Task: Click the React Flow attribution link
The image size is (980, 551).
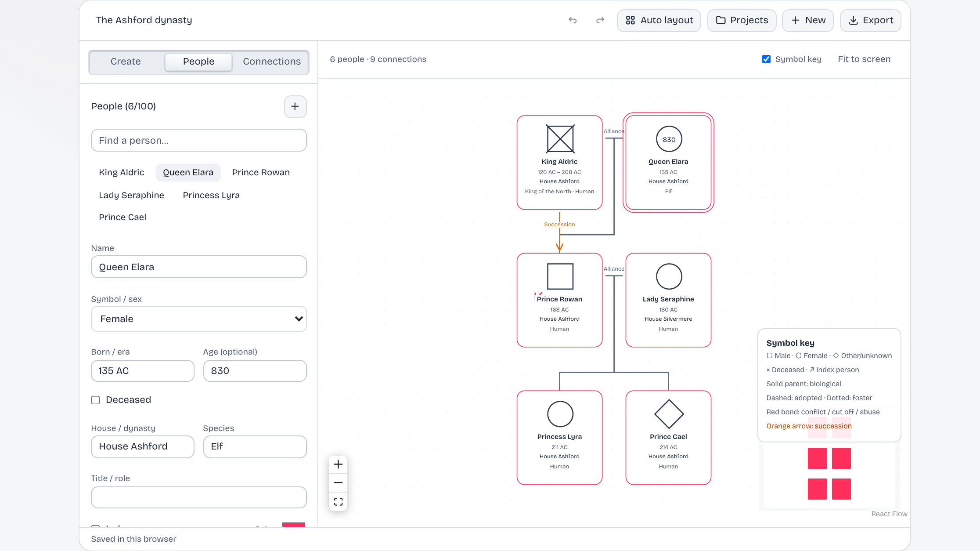Action: click(889, 514)
